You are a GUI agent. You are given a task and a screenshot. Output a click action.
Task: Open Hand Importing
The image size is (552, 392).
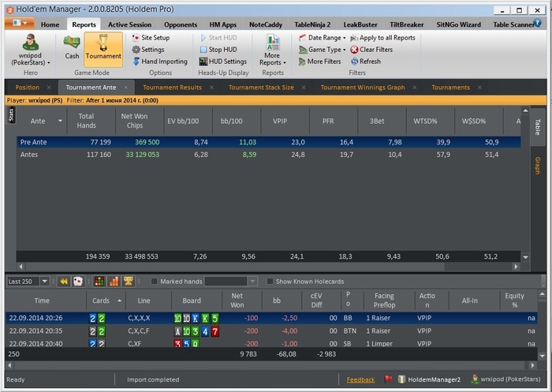click(160, 62)
